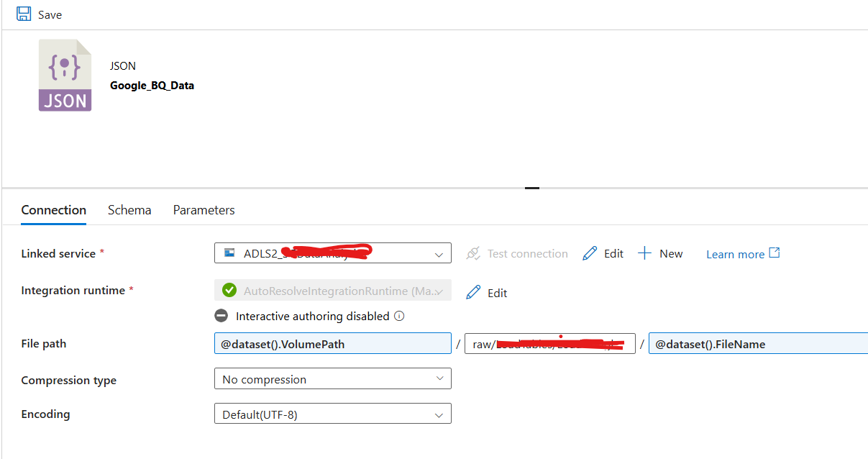Click the green status icon on AutoResolveIntegrationRuntime
This screenshot has height=459, width=868.
pyautogui.click(x=231, y=290)
